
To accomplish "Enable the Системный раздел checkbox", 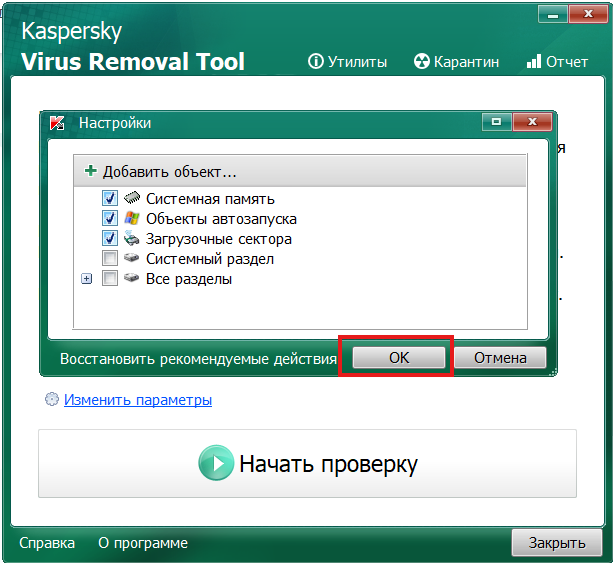I will click(109, 258).
